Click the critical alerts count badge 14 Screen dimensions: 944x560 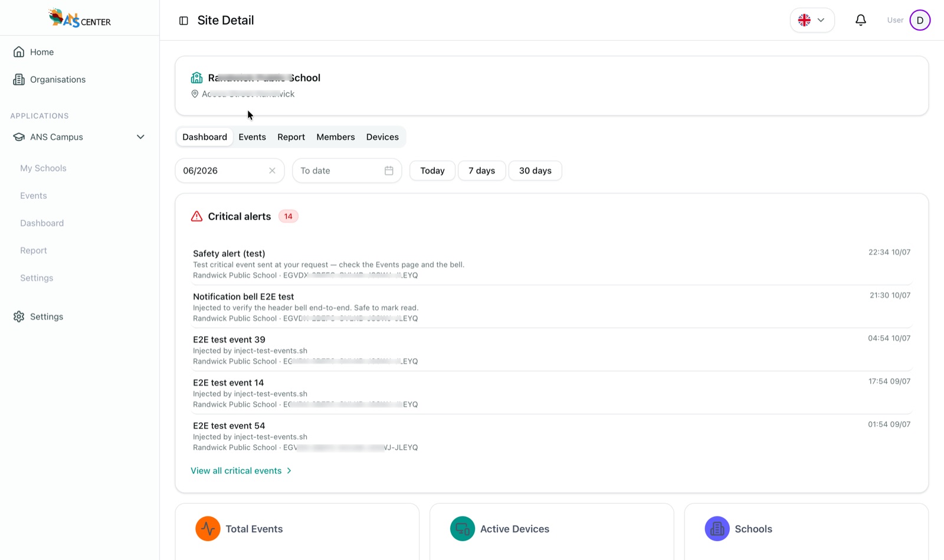click(288, 217)
